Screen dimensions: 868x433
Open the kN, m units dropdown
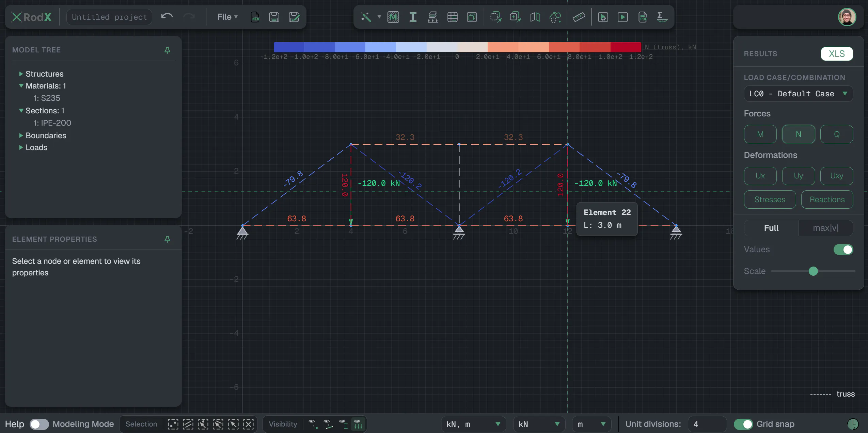pyautogui.click(x=473, y=424)
